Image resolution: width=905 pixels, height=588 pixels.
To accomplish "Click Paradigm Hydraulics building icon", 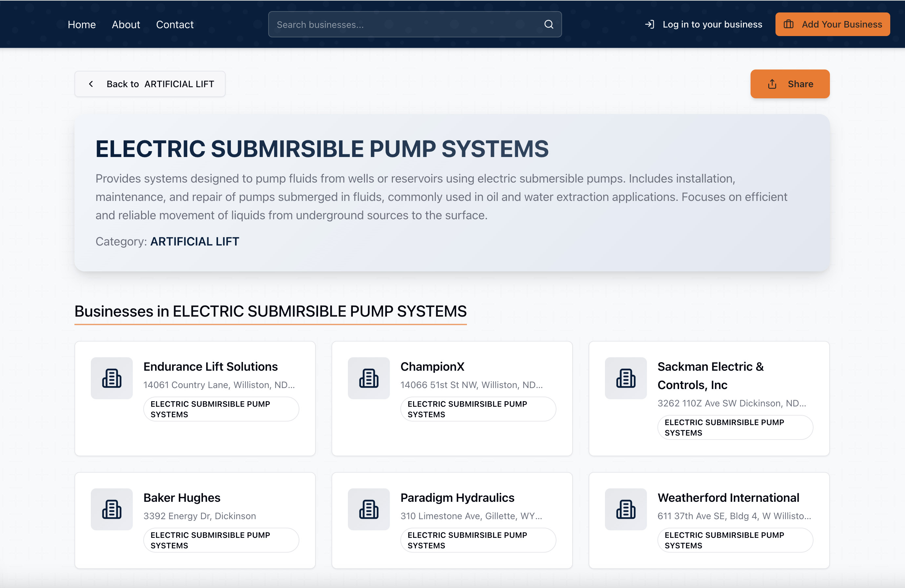I will pos(369,509).
